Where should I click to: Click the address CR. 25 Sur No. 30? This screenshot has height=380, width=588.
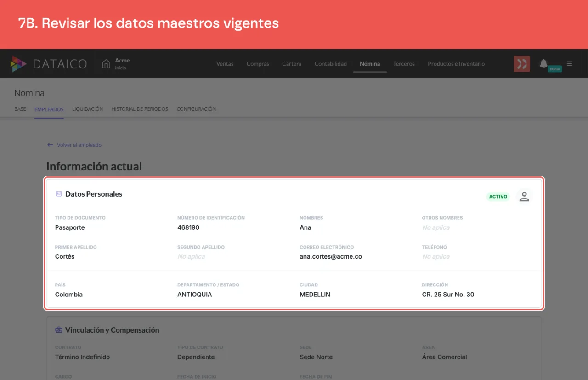pos(448,295)
